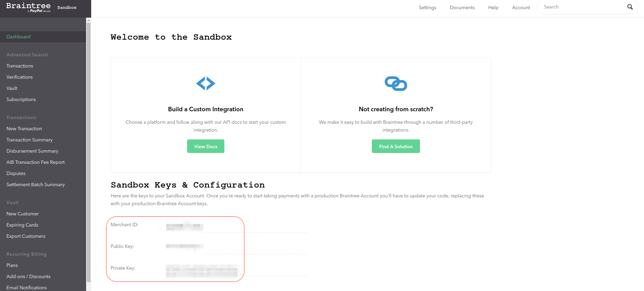Open Add-ons / Discounts
This screenshot has height=291, width=644.
[x=28, y=276]
